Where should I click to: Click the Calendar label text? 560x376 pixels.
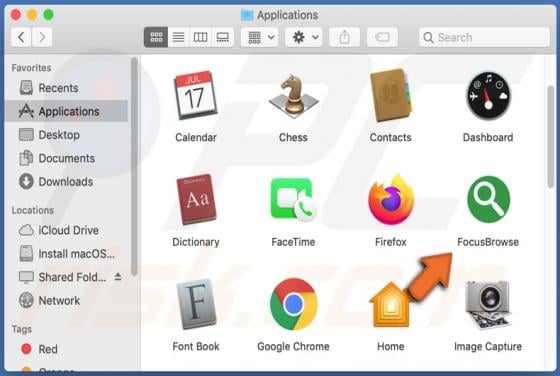pyautogui.click(x=196, y=137)
